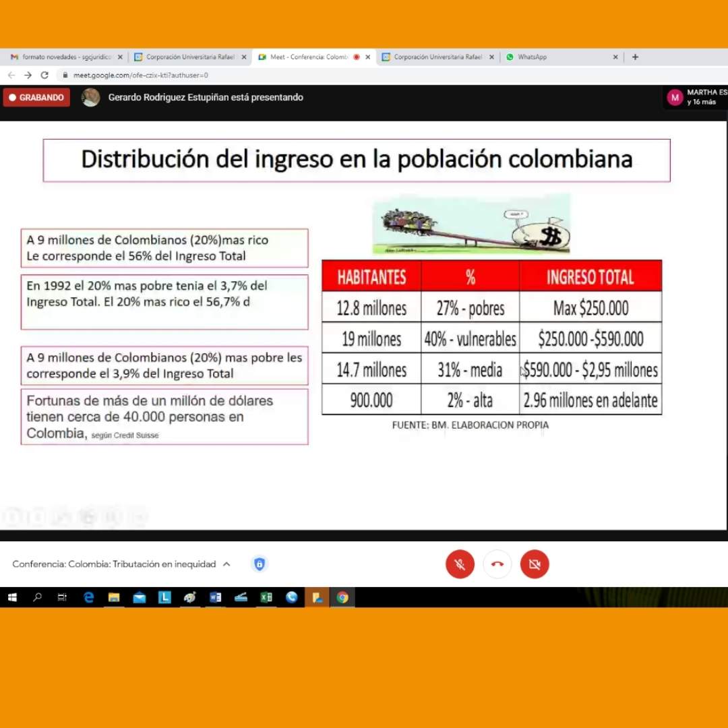Open the Windows Start menu
Screen dimensions: 728x728
click(13, 597)
